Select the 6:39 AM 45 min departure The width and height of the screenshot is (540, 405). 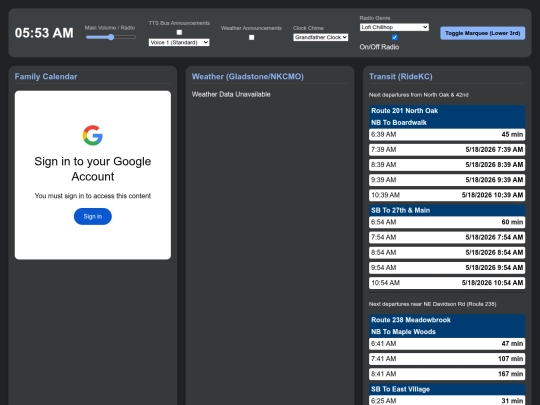(447, 134)
